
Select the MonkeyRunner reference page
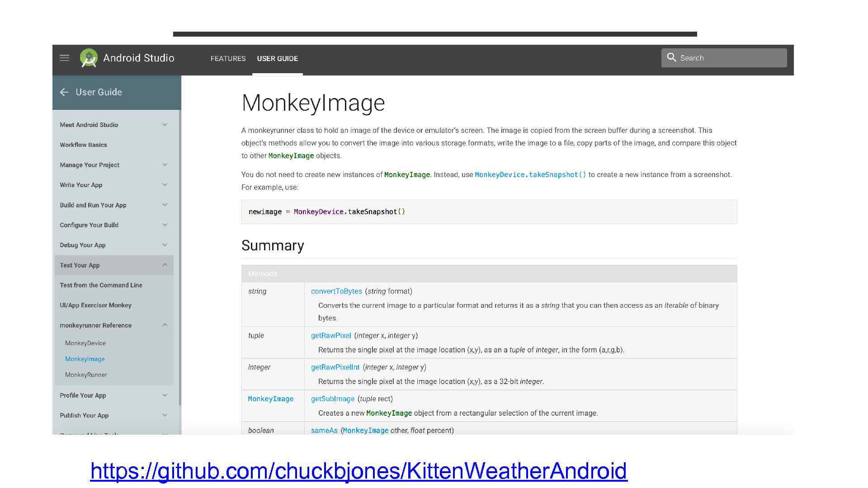[x=86, y=375]
